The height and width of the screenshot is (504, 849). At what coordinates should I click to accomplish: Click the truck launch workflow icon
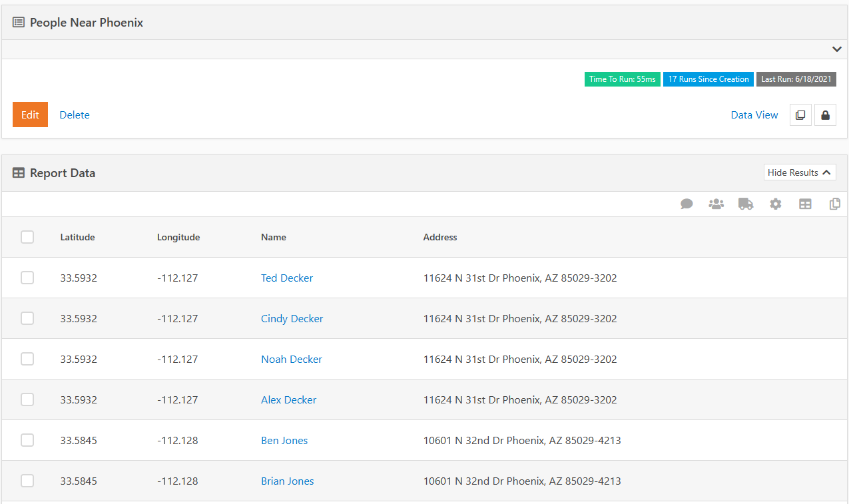(x=746, y=204)
